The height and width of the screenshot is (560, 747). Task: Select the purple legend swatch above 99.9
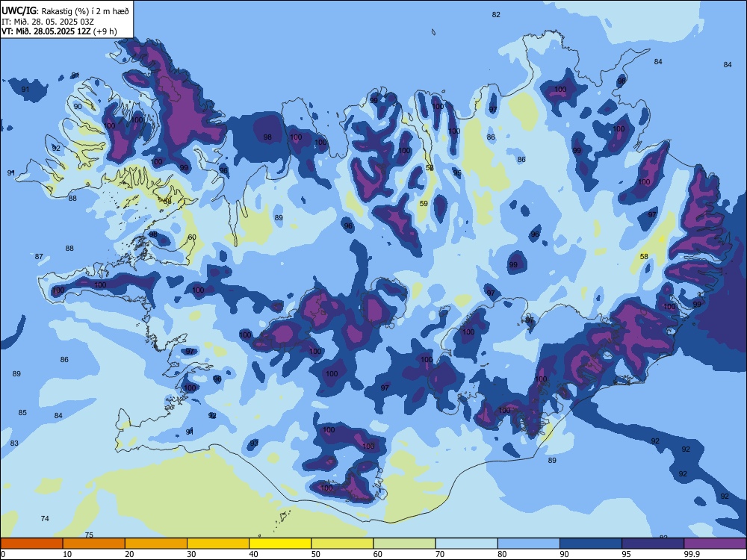point(715,544)
